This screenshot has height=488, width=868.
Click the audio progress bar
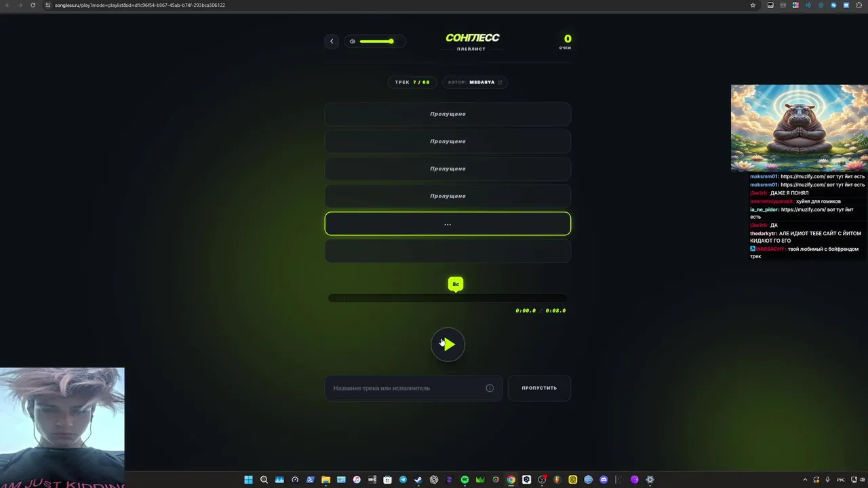click(x=448, y=298)
